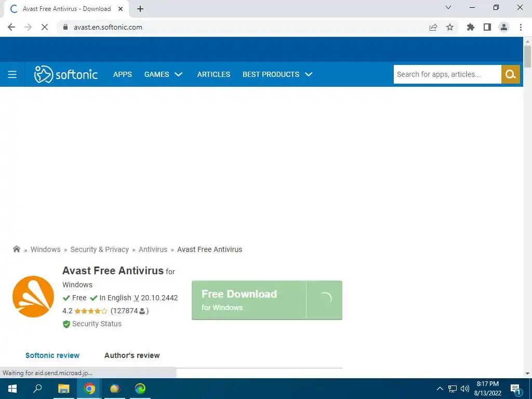Click the Free Download for Windows button
Image resolution: width=532 pixels, height=399 pixels.
click(x=249, y=300)
